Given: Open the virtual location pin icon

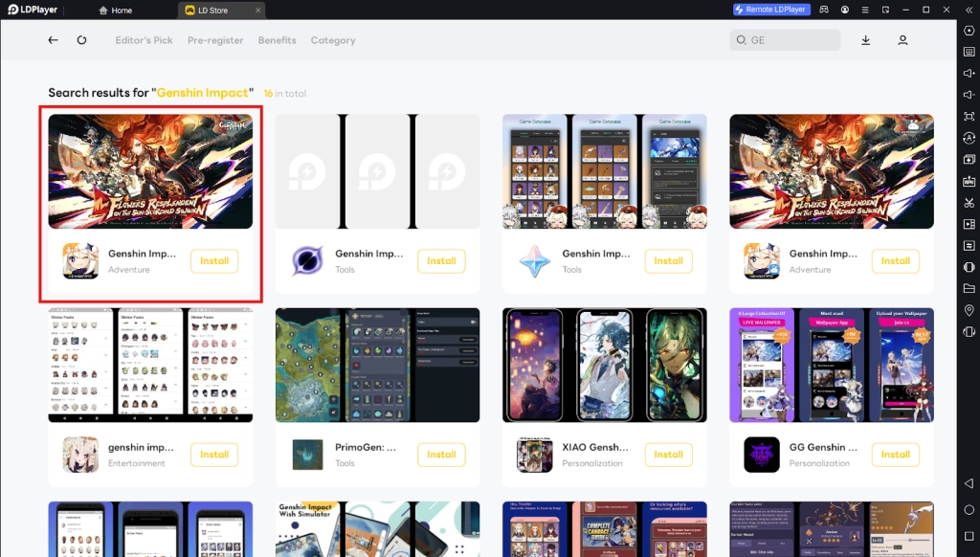Looking at the screenshot, I should click(x=969, y=310).
